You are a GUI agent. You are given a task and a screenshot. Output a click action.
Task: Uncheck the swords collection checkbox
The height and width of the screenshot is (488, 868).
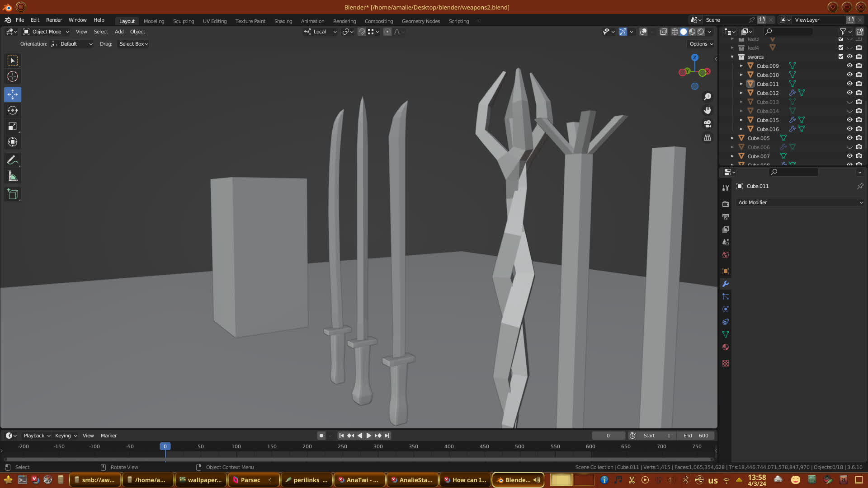(x=841, y=56)
